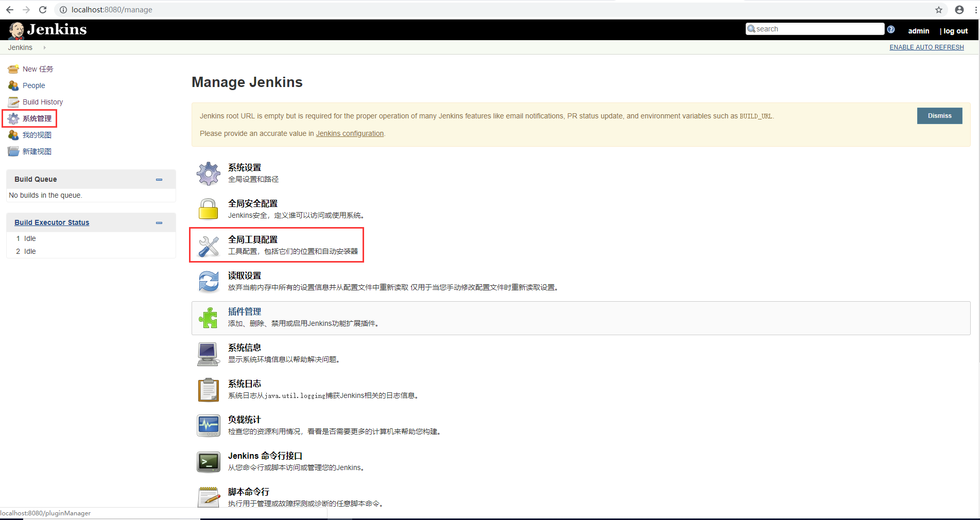
Task: Collapse the Build Queue panel
Action: pos(159,180)
